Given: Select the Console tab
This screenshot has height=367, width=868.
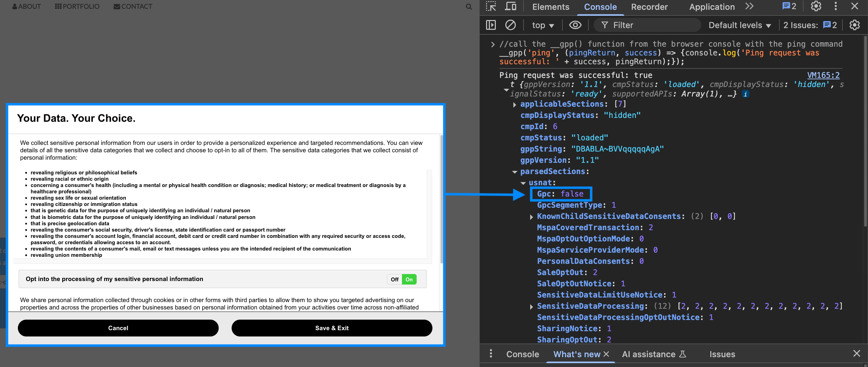Looking at the screenshot, I should coord(600,7).
